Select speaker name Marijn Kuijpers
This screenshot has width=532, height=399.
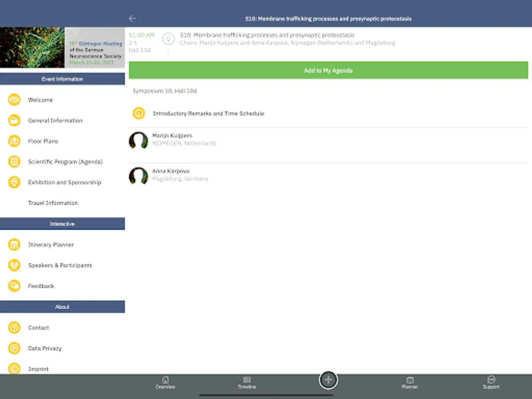(172, 136)
